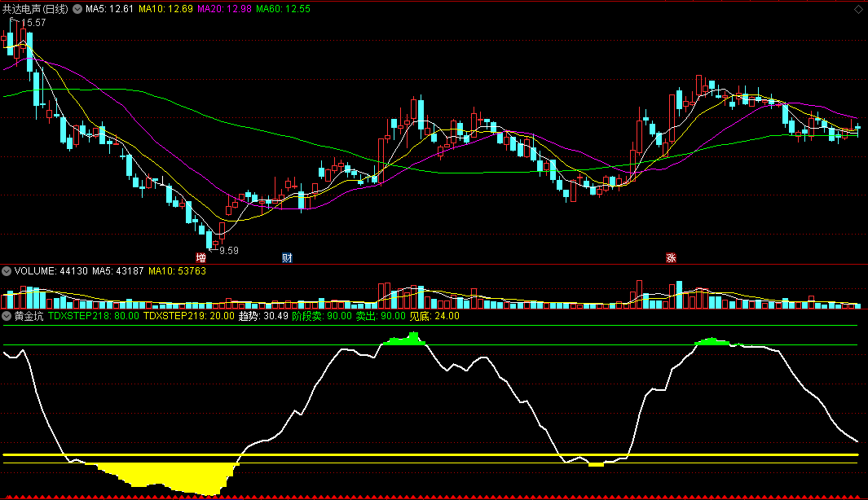Click the volume MA5: 43187 label
868x500 pixels.
tap(118, 271)
